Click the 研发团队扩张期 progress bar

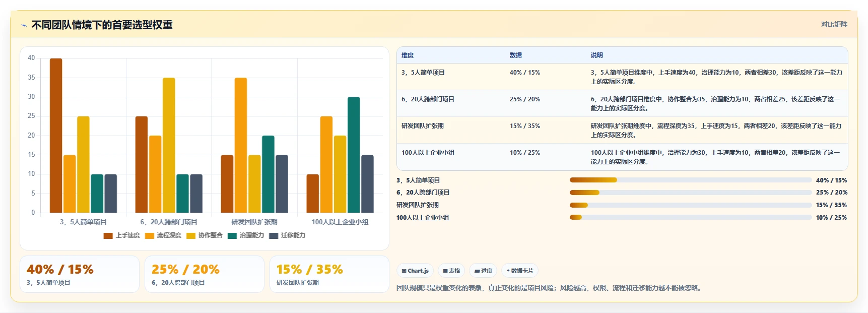[691, 205]
